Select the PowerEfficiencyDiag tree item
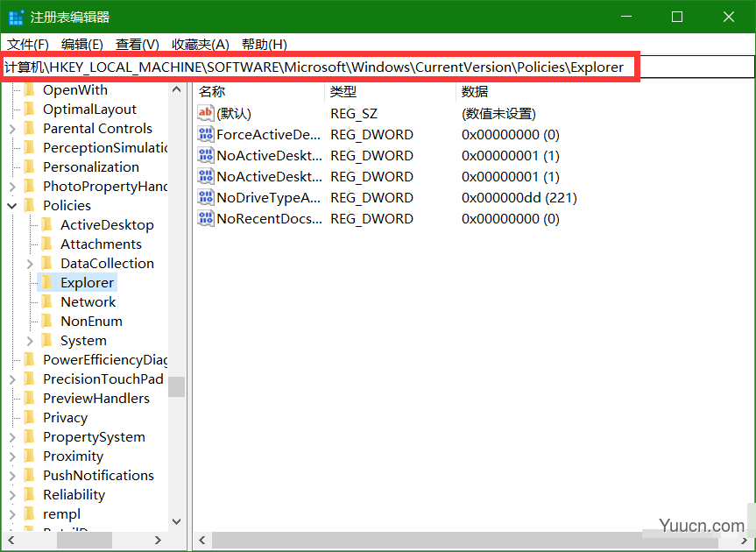Viewport: 756px width, 552px height. (105, 360)
